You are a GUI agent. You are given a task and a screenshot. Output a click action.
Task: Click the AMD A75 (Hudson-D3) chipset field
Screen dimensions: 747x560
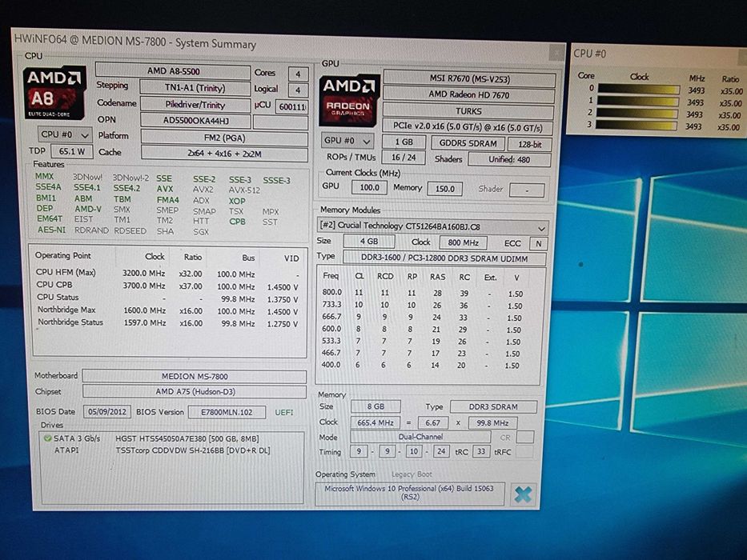point(195,391)
